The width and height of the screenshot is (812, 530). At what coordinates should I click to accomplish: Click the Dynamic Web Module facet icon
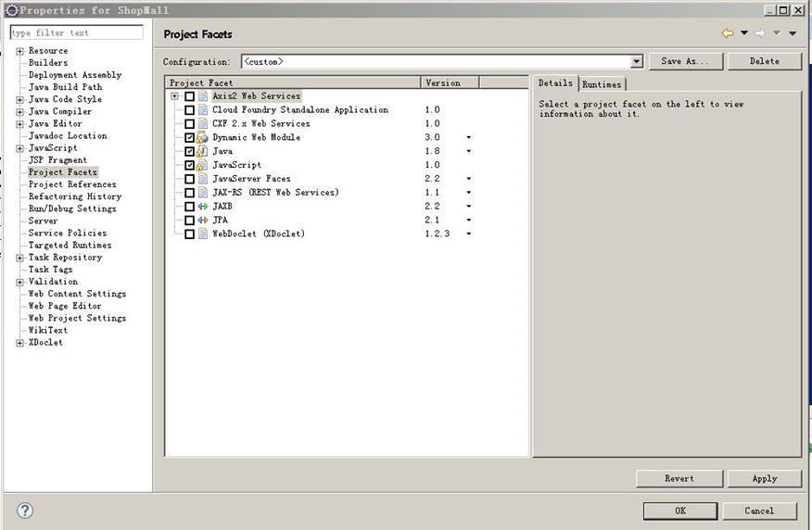click(202, 137)
